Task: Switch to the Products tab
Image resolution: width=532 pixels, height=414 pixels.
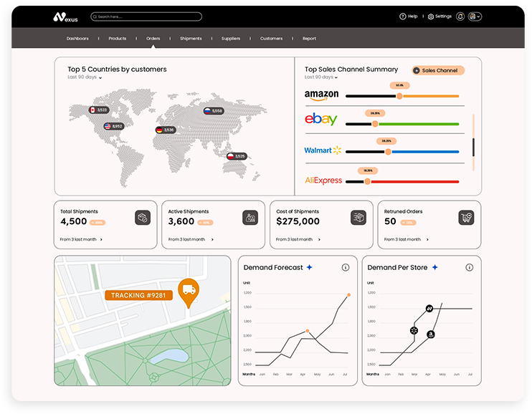Action: 117,39
